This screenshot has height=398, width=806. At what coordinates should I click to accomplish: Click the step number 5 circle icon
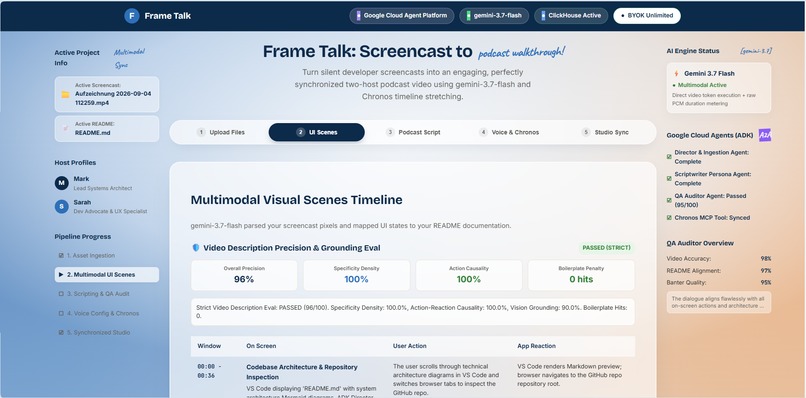(586, 132)
